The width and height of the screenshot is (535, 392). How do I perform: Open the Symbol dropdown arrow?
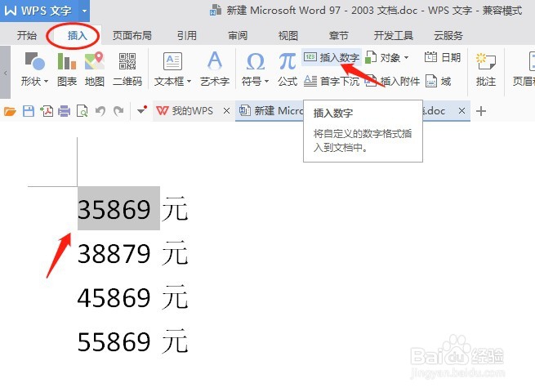pyautogui.click(x=266, y=82)
